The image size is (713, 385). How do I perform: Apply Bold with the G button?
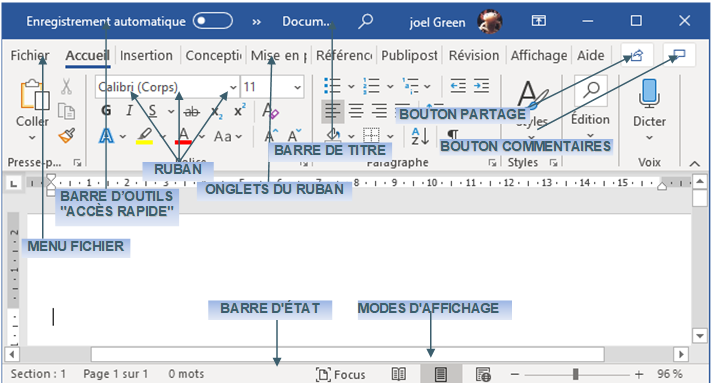coord(106,110)
